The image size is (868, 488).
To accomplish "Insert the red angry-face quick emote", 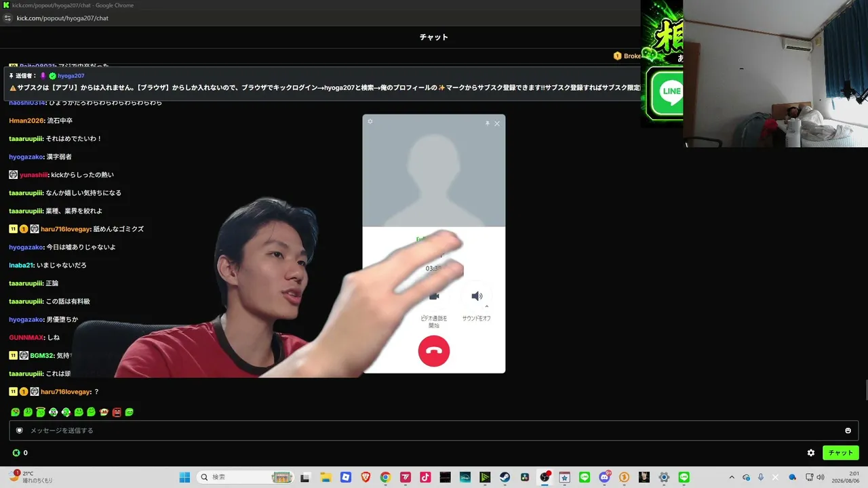I will pyautogui.click(x=117, y=412).
